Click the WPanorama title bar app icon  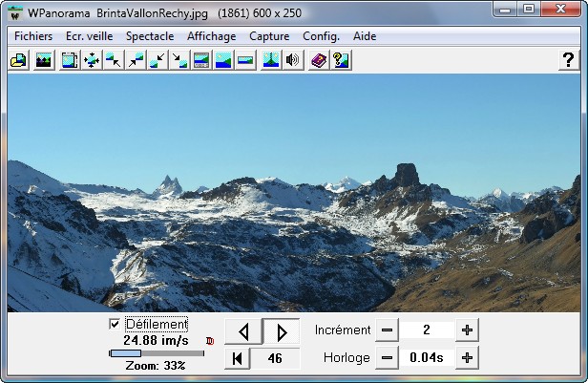[x=15, y=13]
